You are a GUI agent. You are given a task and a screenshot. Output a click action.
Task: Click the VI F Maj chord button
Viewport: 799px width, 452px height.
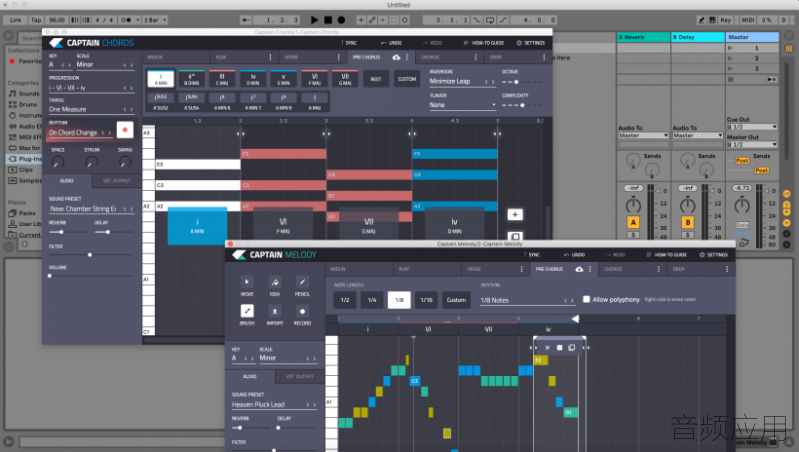pos(314,79)
